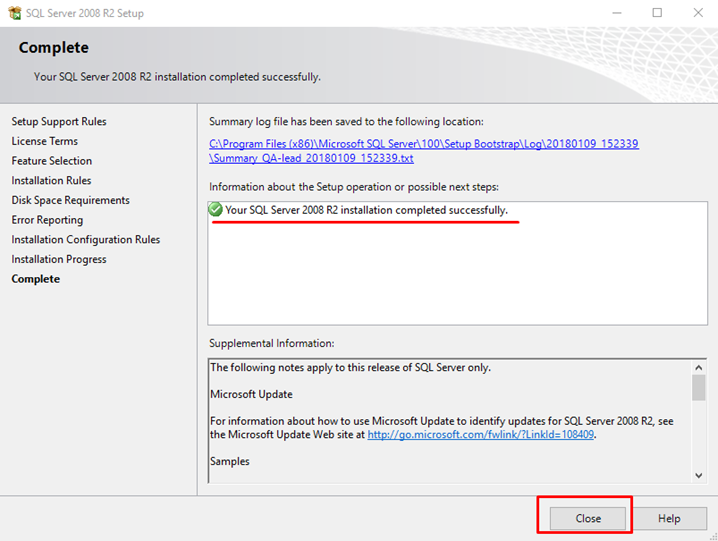Minimize the SQL Server Setup window
The height and width of the screenshot is (541, 718).
click(614, 13)
